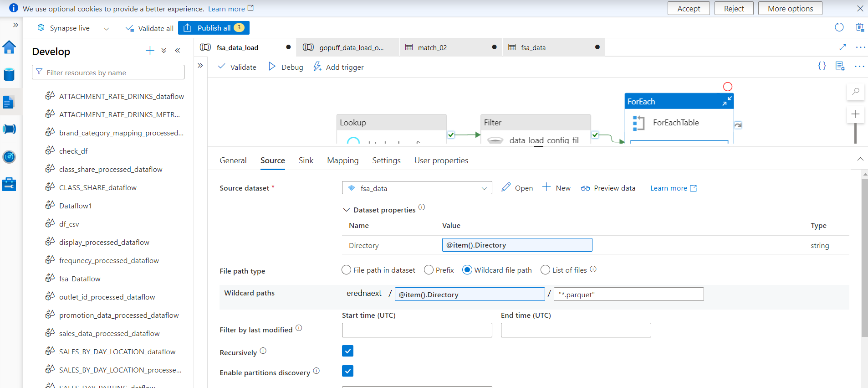
Task: Click the ForEachTable activity icon
Action: (638, 123)
